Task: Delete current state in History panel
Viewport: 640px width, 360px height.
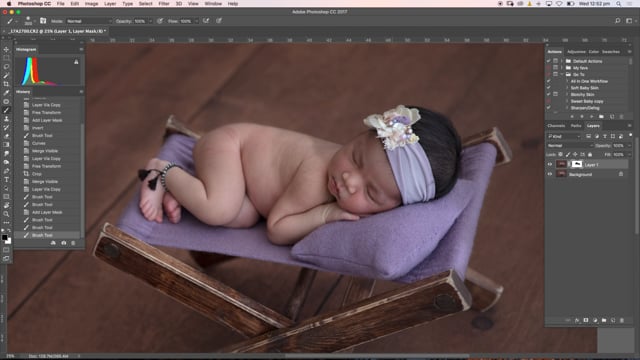Action: 73,243
